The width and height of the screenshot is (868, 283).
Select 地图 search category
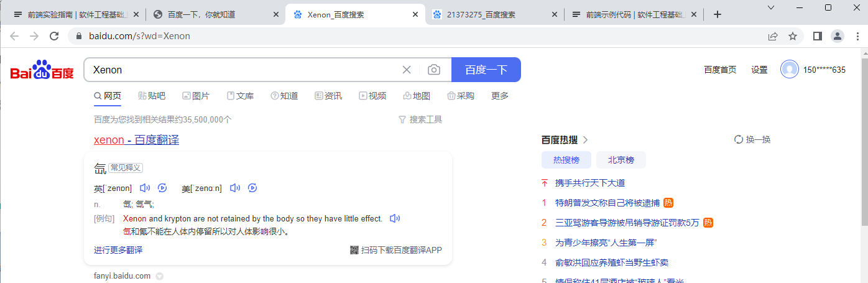coord(417,96)
